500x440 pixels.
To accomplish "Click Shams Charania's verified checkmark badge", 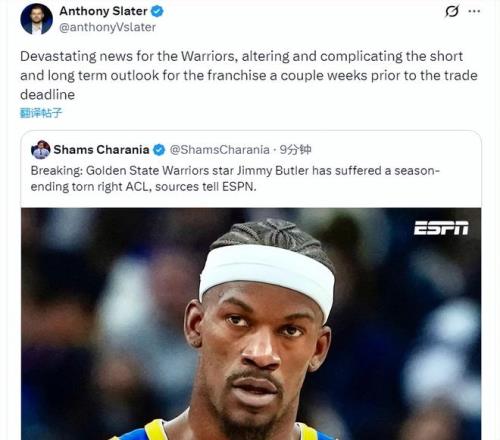I will [x=159, y=150].
